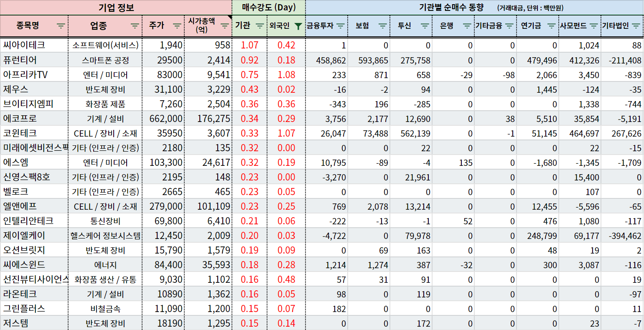Open the 종목명 column filter dropdown
644x330 pixels.
pyautogui.click(x=61, y=26)
